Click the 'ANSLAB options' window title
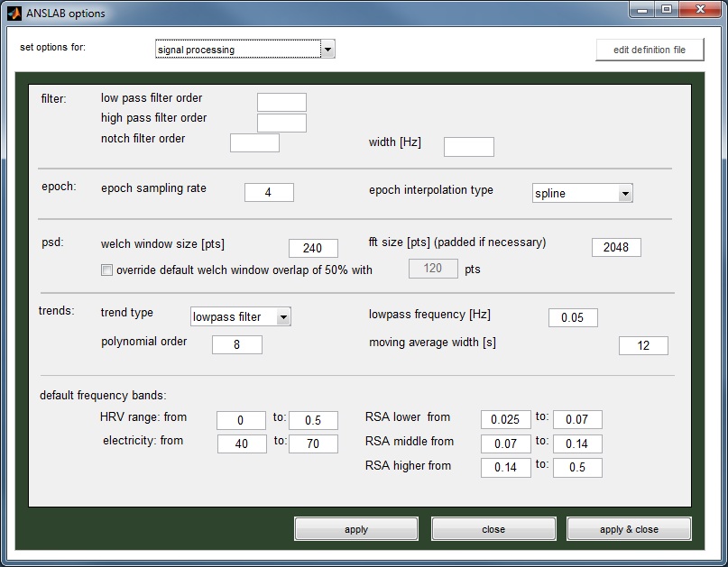Image resolution: width=728 pixels, height=567 pixels. point(66,14)
